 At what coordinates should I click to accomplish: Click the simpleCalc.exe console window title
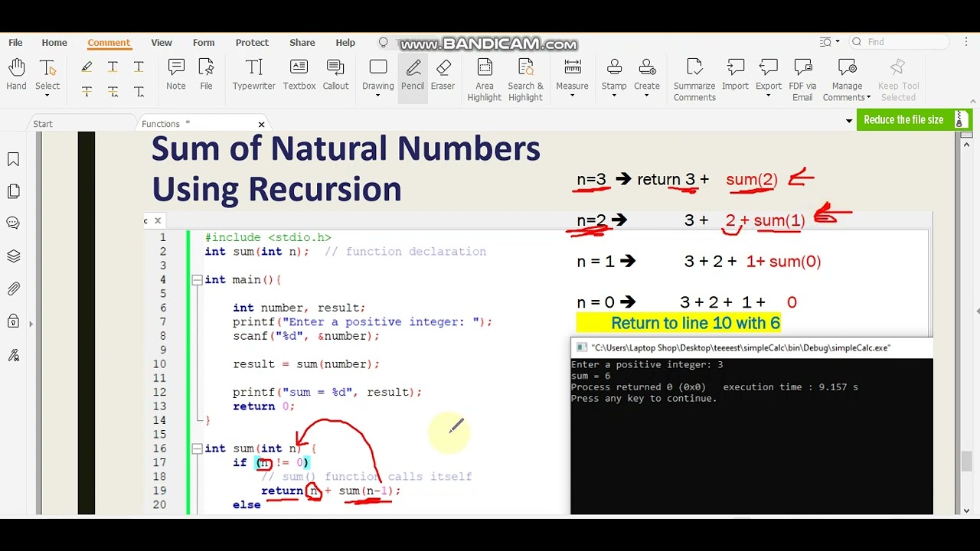pos(741,347)
